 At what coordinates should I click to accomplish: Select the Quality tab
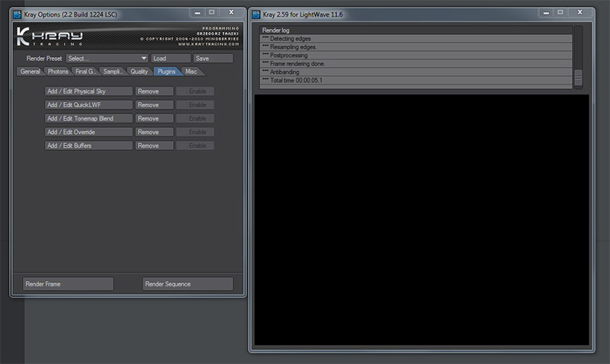pyautogui.click(x=139, y=72)
